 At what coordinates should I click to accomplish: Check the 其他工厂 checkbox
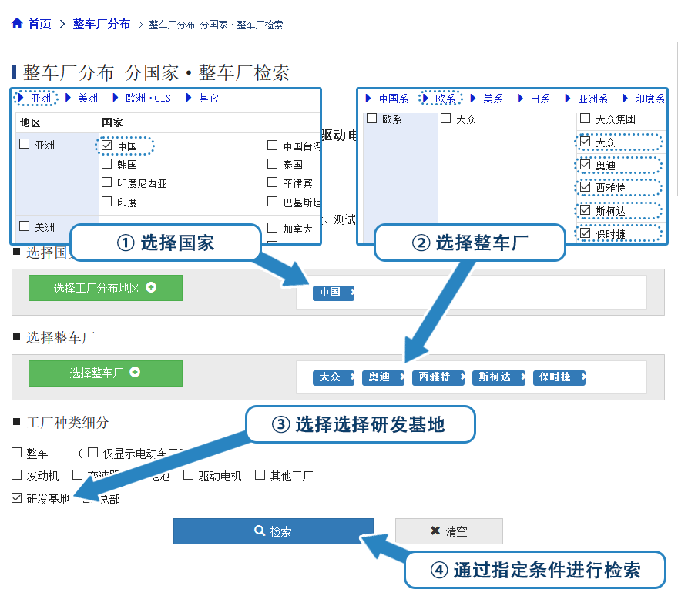click(260, 475)
